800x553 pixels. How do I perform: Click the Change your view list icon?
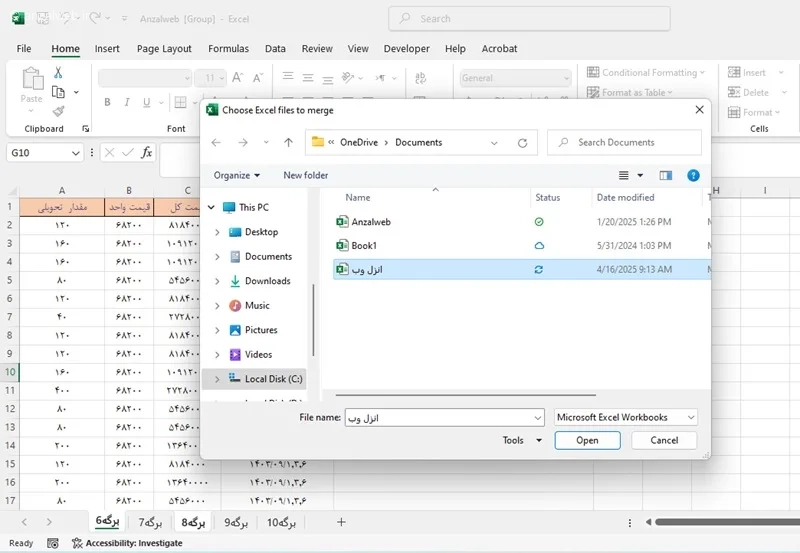(x=623, y=175)
